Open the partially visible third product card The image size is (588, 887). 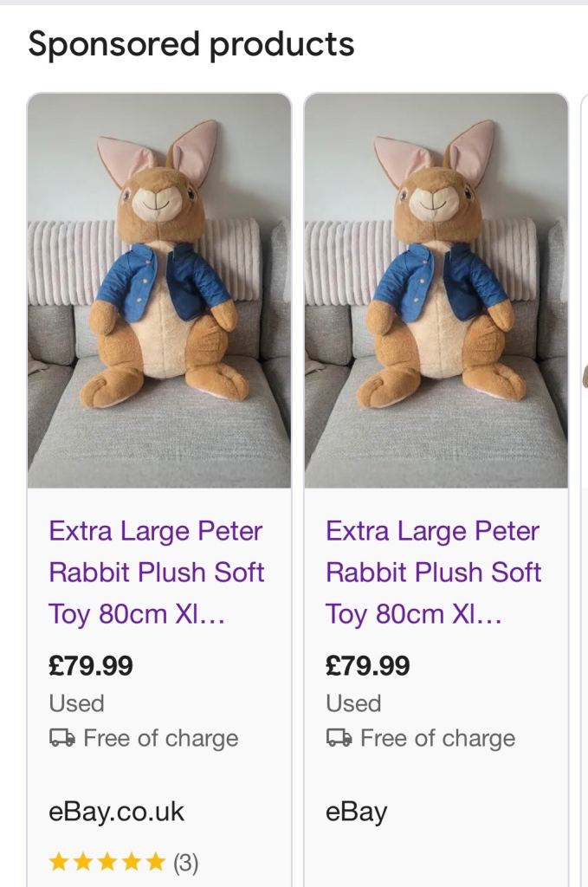click(x=583, y=372)
